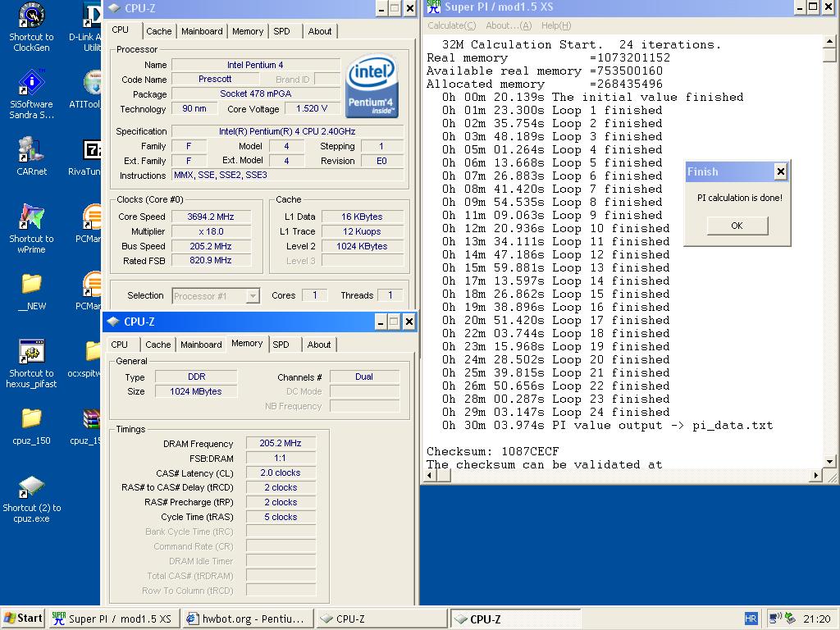Click the taskbar clock showing 21:20
The image size is (840, 630).
[x=817, y=619]
